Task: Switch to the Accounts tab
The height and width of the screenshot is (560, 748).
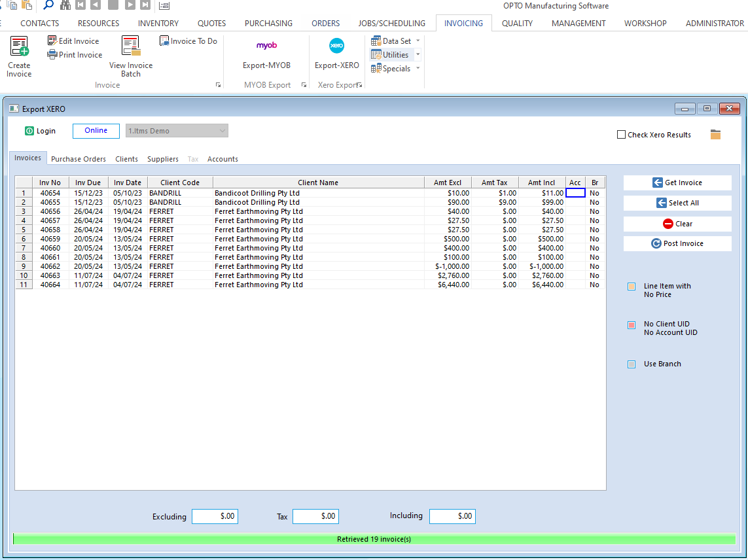Action: pyautogui.click(x=223, y=159)
